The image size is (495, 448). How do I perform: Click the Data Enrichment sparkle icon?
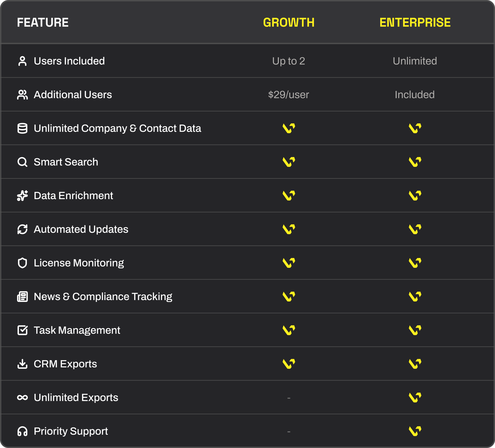(22, 196)
